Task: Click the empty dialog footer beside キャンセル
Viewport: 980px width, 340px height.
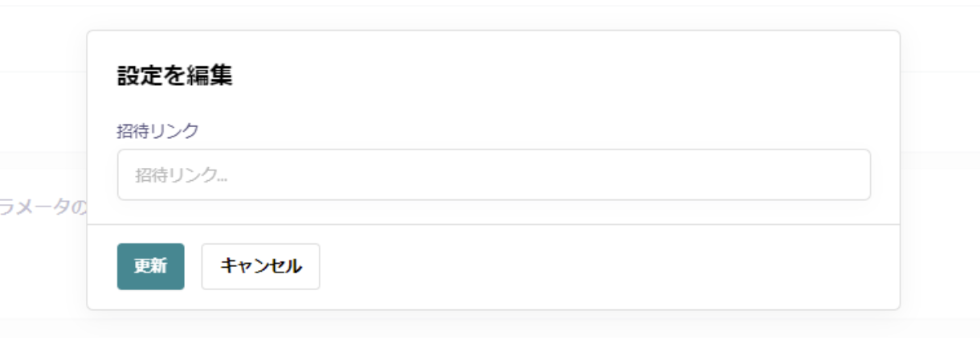Action: click(602, 267)
